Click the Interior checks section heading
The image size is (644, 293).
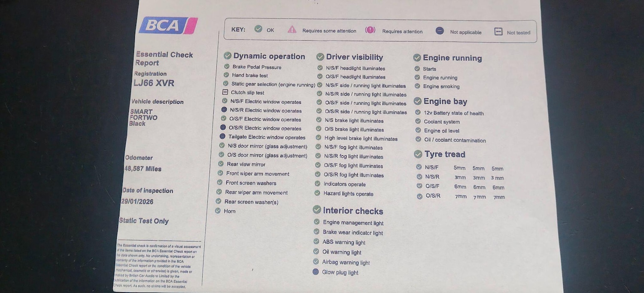(352, 211)
